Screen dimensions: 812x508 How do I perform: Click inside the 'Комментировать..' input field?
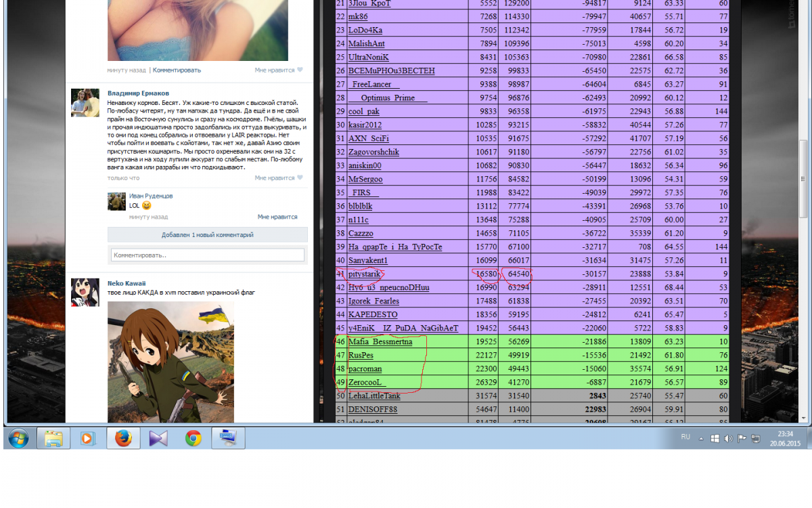click(x=207, y=255)
